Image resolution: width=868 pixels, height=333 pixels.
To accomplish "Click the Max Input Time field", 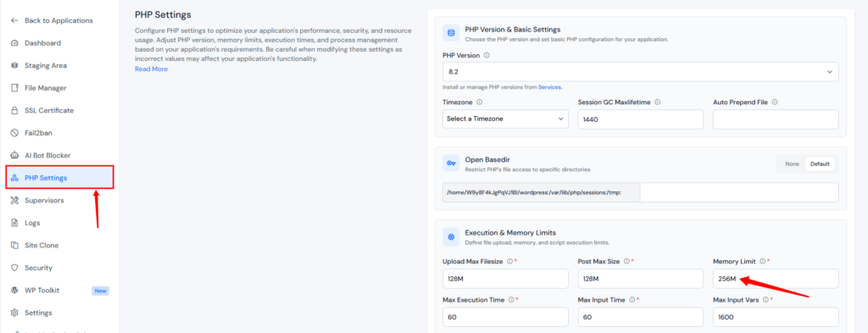I will 641,317.
